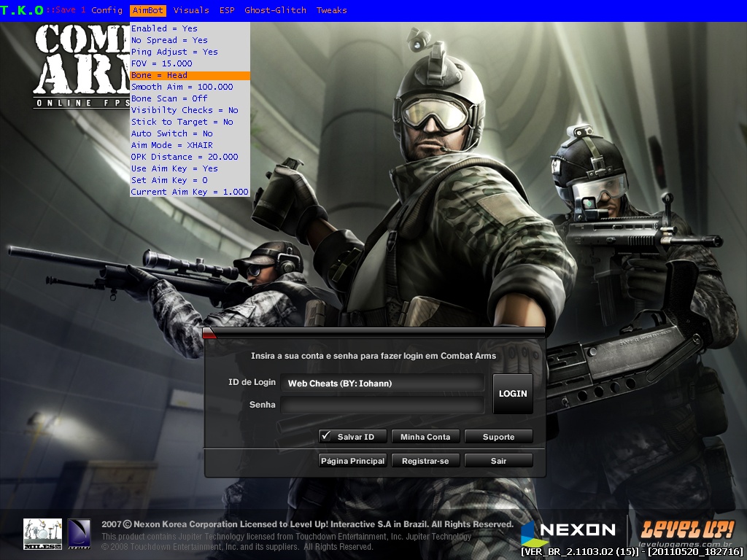Click the checkmark icon on Salvar ID
The image size is (747, 560).
(x=327, y=436)
